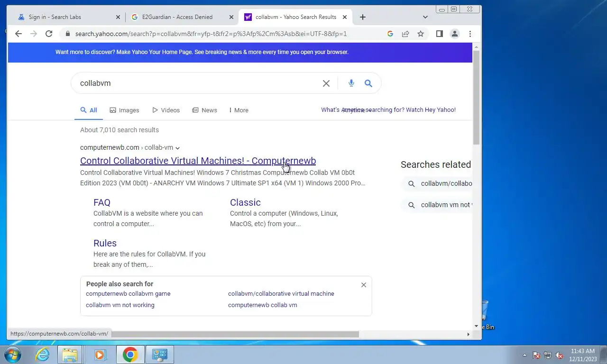Open Windows Explorer folder on taskbar
The height and width of the screenshot is (364, 607).
(x=70, y=355)
